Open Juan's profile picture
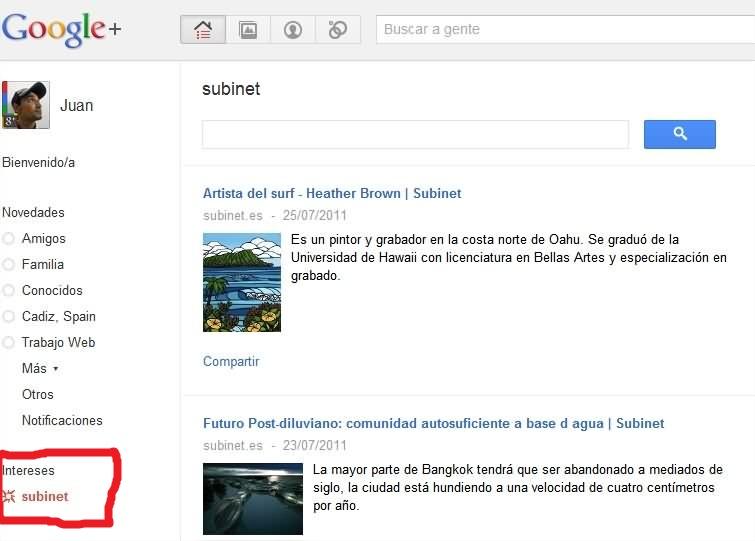 [26, 104]
